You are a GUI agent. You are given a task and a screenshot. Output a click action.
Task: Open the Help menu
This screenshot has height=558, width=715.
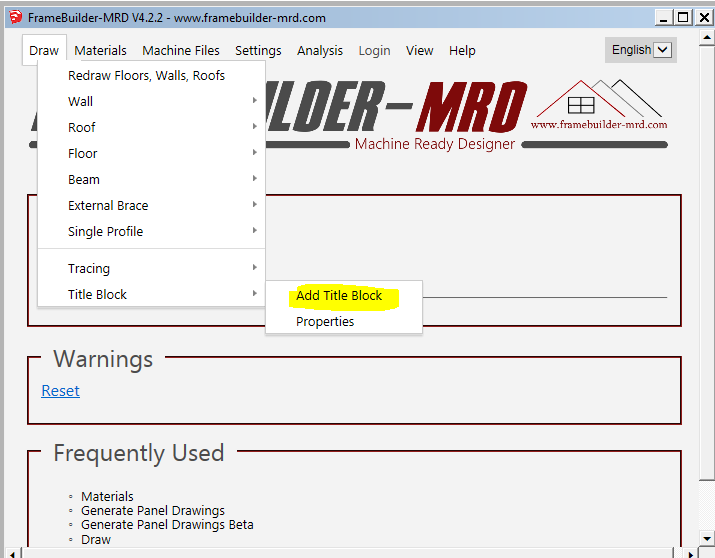tap(462, 50)
